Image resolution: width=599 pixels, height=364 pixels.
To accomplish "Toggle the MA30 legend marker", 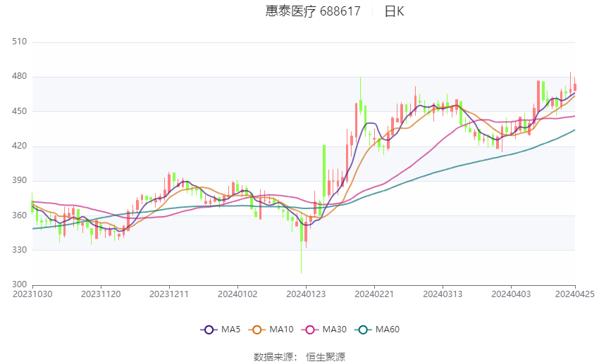I will tap(310, 330).
